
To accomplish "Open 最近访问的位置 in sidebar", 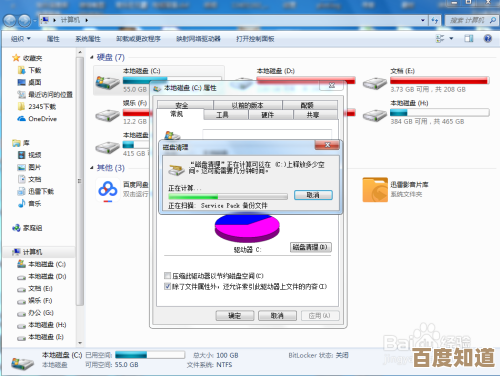I will pyautogui.click(x=50, y=95).
